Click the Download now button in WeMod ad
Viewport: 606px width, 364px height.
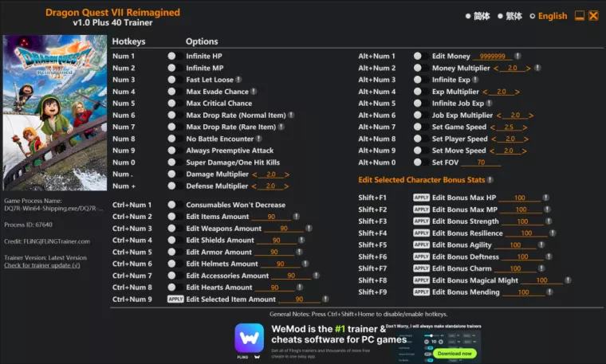[x=455, y=353]
